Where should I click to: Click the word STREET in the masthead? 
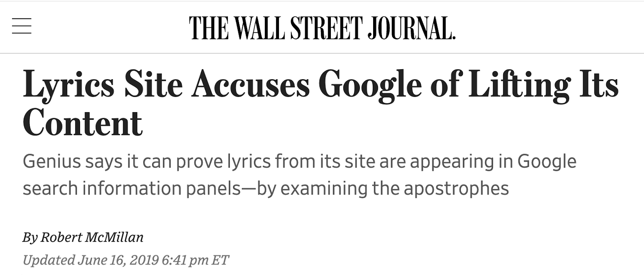(325, 28)
